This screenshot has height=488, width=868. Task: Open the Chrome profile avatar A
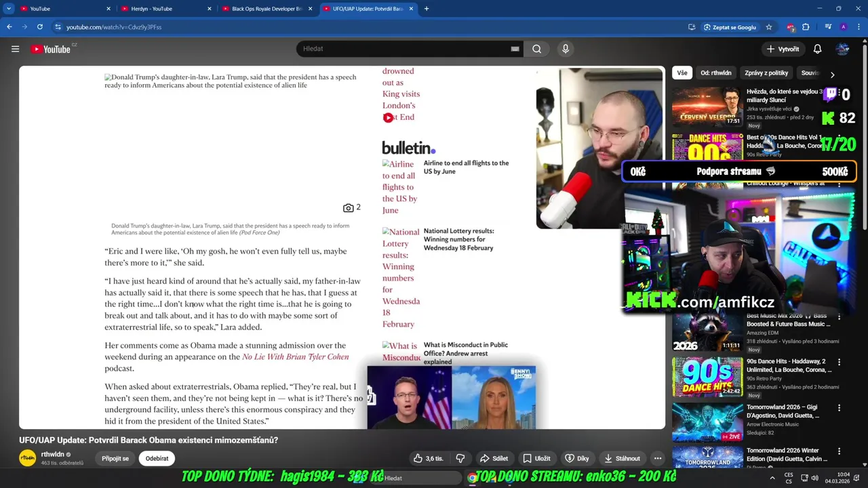pyautogui.click(x=843, y=27)
